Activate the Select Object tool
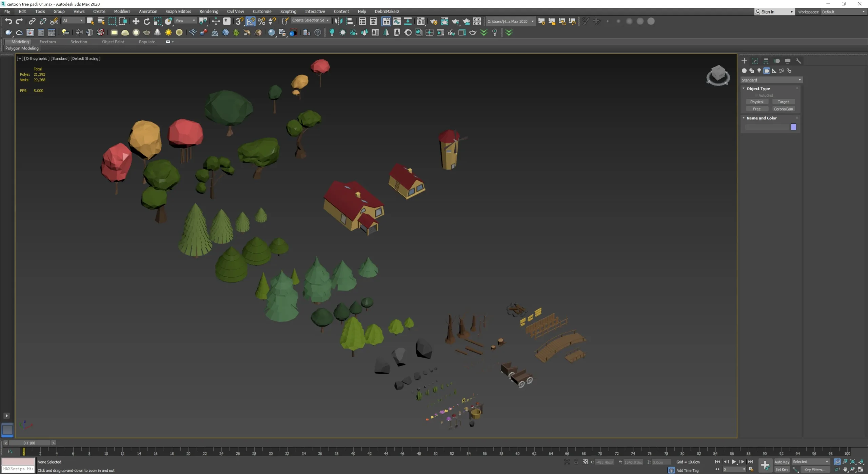The height and width of the screenshot is (474, 868). click(90, 21)
